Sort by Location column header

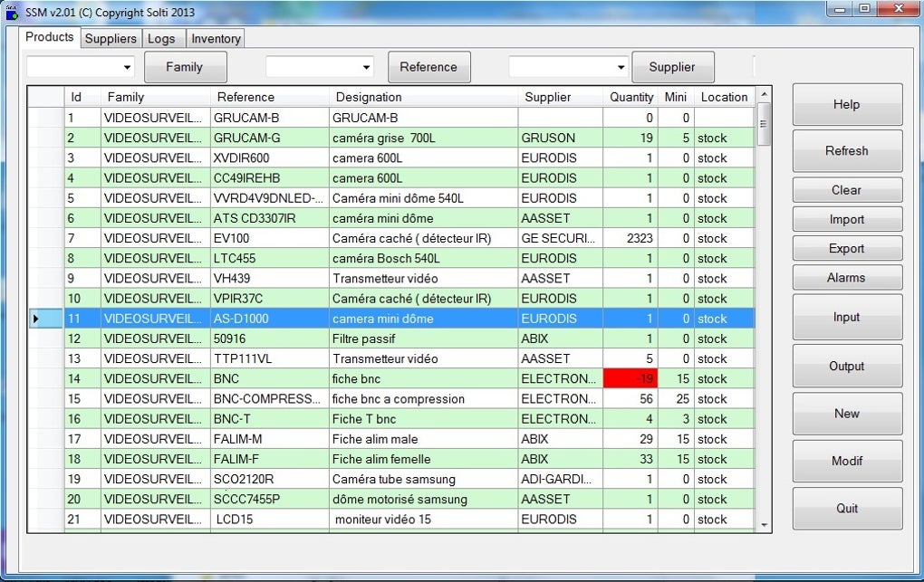724,97
